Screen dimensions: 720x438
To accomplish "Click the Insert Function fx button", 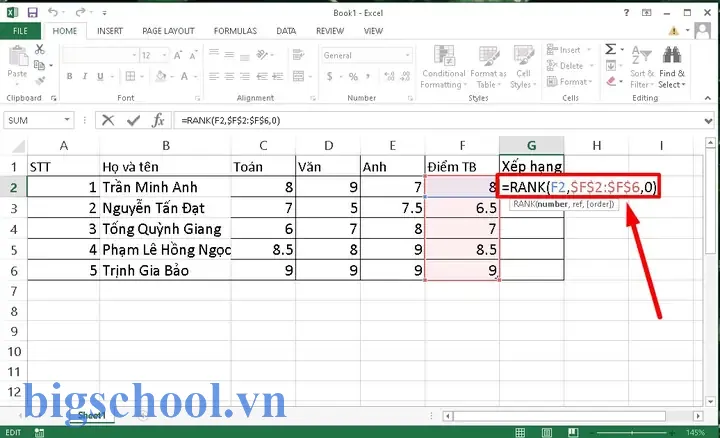I will pyautogui.click(x=158, y=120).
